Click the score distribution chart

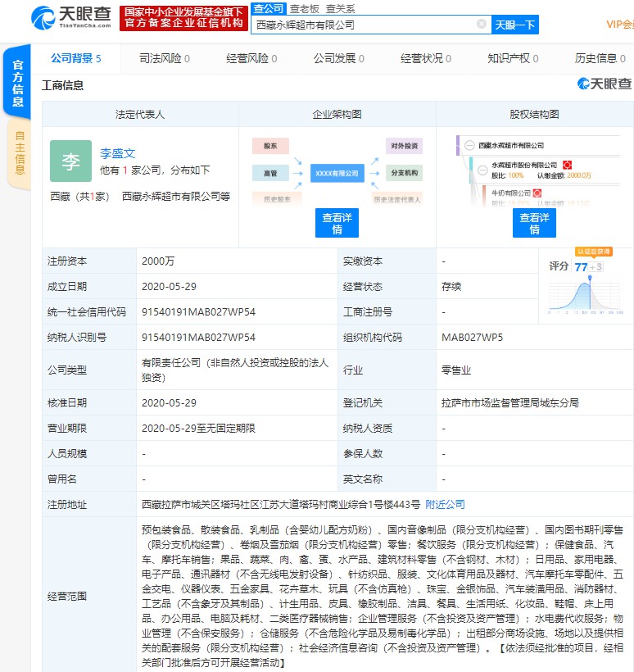click(x=586, y=295)
